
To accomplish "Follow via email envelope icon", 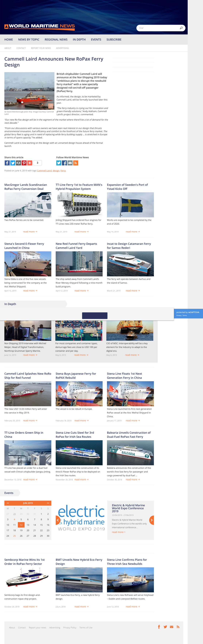I will [70, 163].
